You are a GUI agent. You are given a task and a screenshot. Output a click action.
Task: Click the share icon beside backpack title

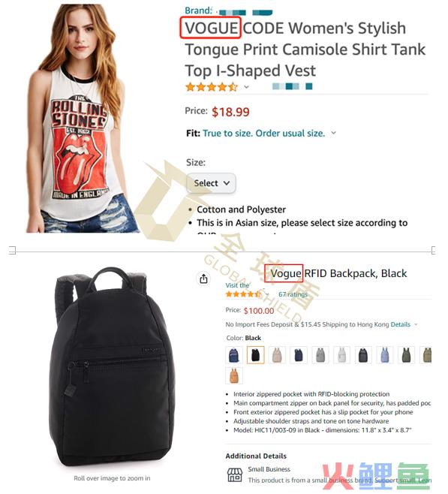[203, 279]
